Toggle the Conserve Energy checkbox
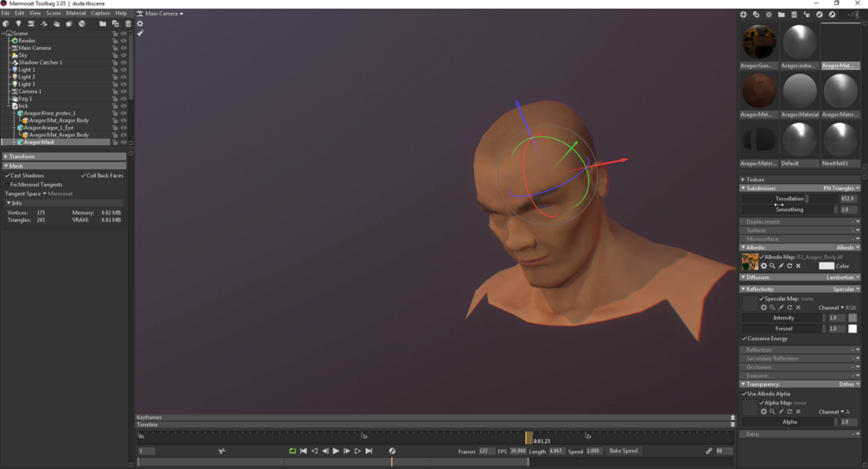The height and width of the screenshot is (469, 868). click(x=744, y=339)
